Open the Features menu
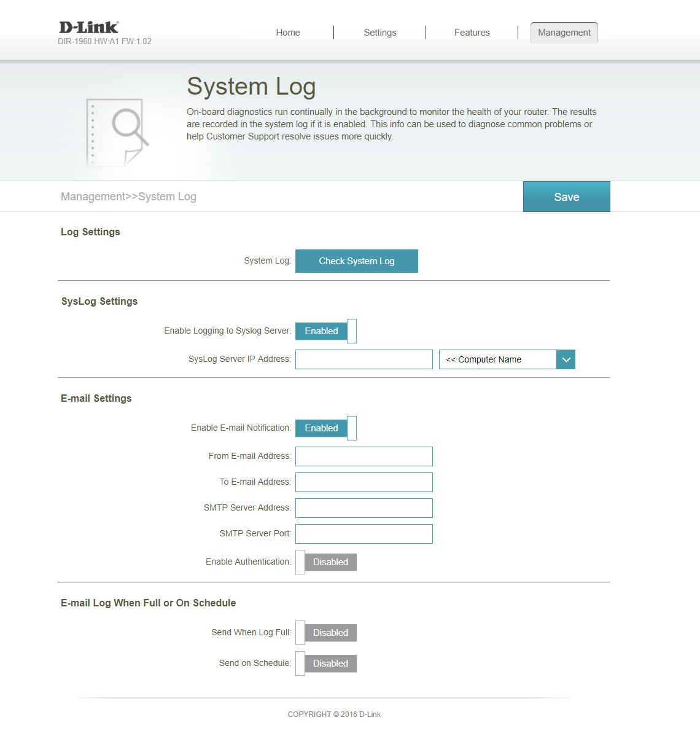Screen dimensions: 700x736 (x=472, y=33)
